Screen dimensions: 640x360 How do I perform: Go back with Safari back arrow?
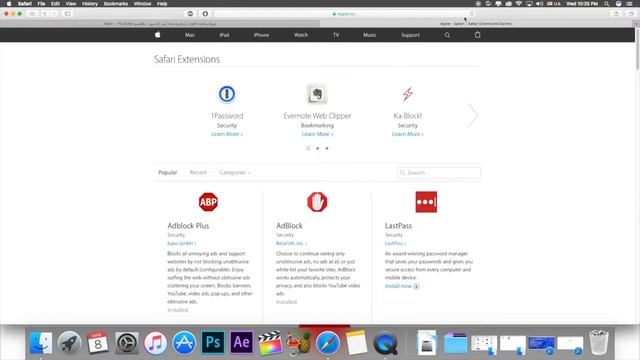(x=45, y=13)
